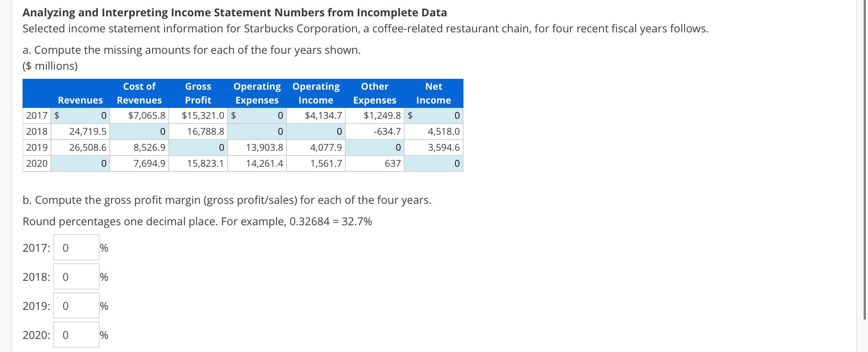Click the Cost of Revenues column header
Image resolution: width=868 pixels, height=352 pixels.
click(139, 93)
